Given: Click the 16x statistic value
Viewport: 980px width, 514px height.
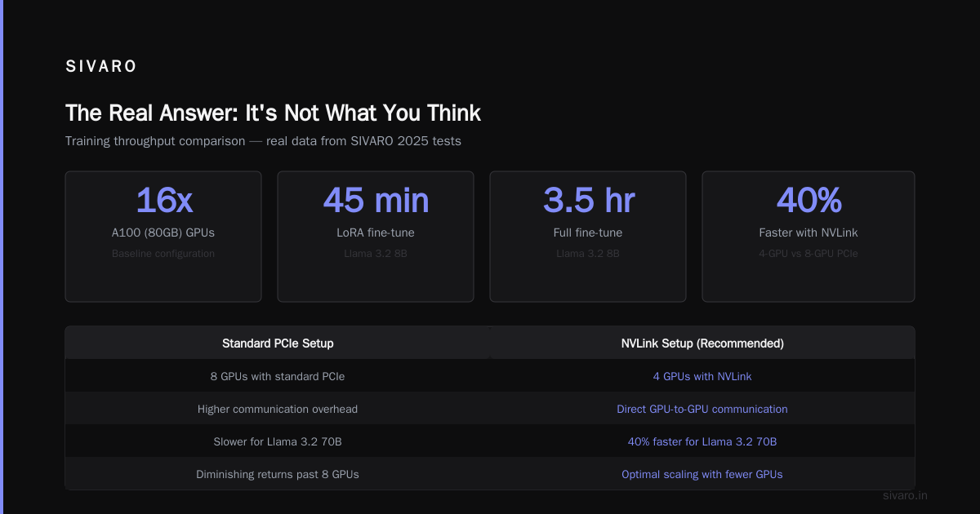Looking at the screenshot, I should [x=163, y=200].
